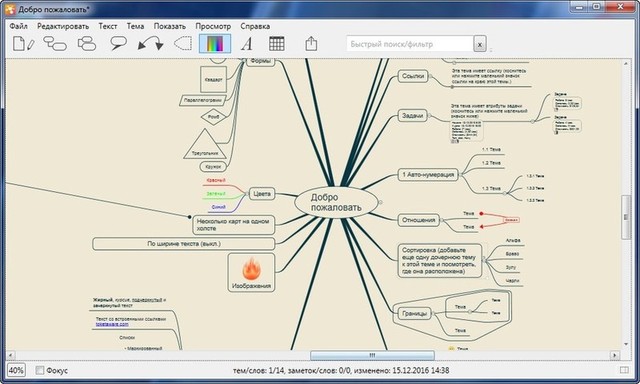This screenshot has height=384, width=640.
Task: Select the Формы topic
Action: pos(260,61)
